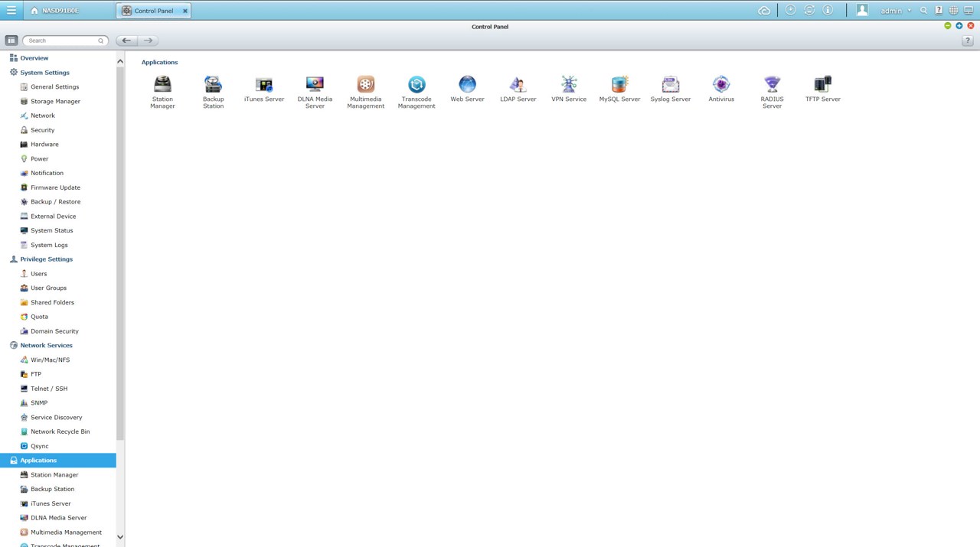The height and width of the screenshot is (547, 980).
Task: Toggle the sidebar view icon
Action: (x=11, y=40)
